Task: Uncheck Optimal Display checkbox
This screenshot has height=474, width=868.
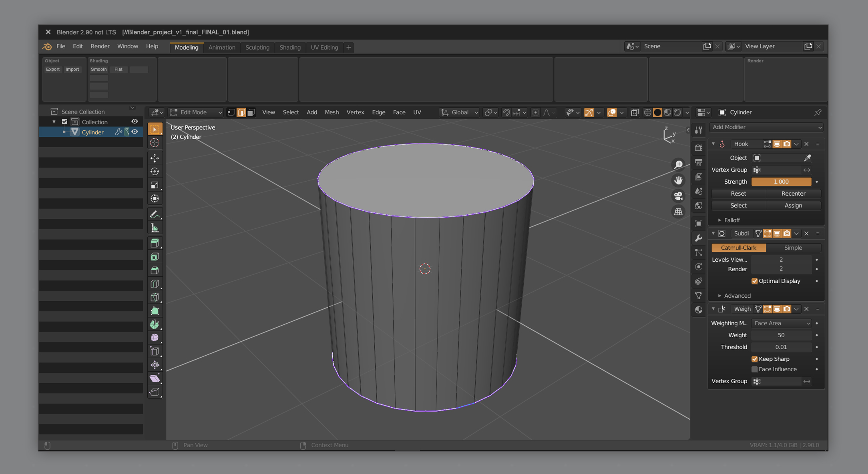Action: click(754, 281)
